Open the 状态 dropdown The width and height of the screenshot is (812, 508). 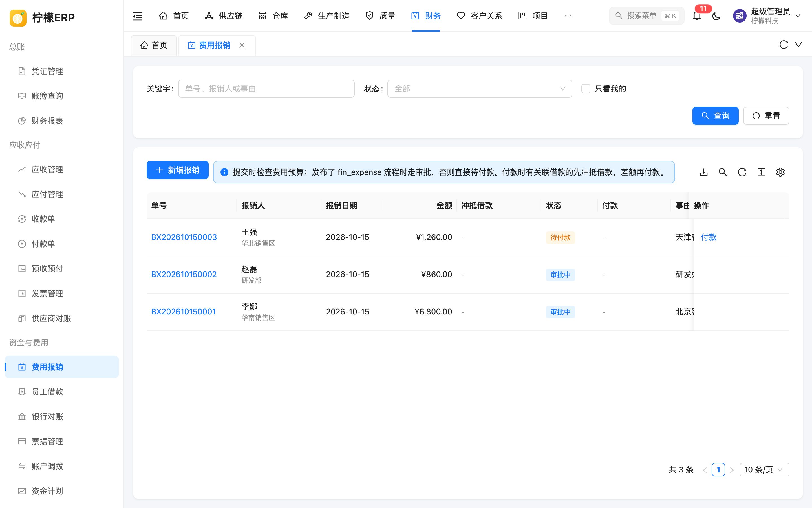point(480,89)
